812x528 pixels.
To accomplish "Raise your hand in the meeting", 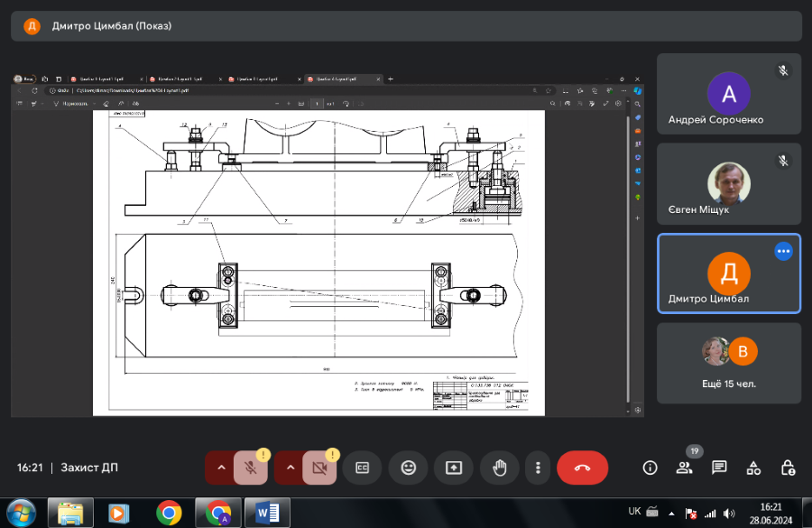I will [499, 468].
